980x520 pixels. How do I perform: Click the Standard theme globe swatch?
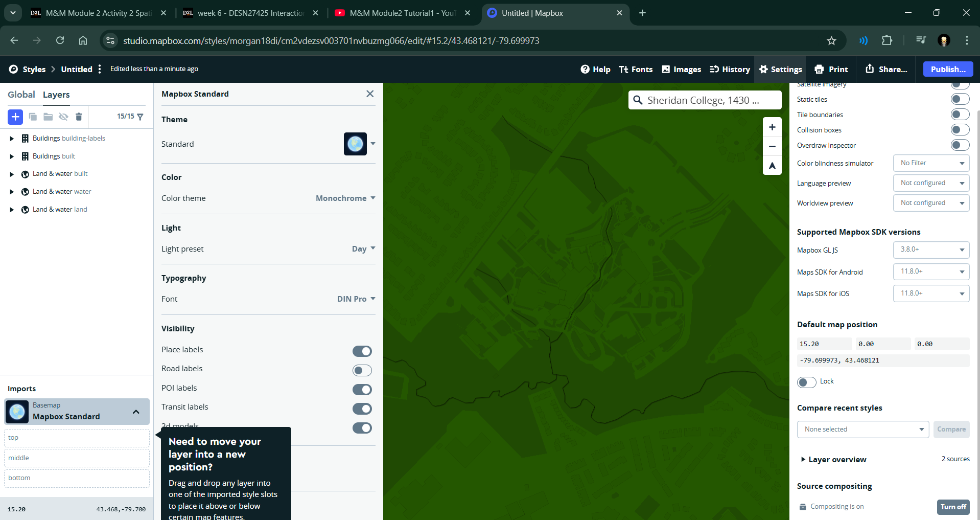click(x=355, y=144)
